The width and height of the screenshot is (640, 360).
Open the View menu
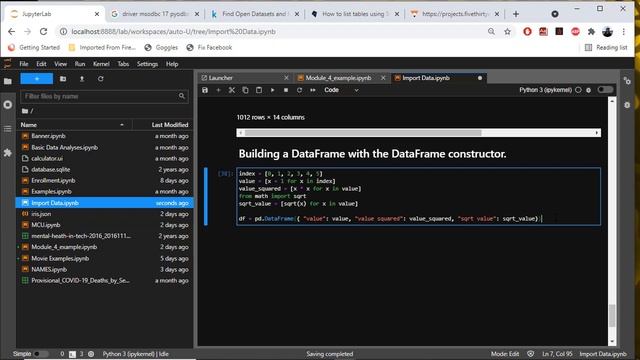click(60, 64)
